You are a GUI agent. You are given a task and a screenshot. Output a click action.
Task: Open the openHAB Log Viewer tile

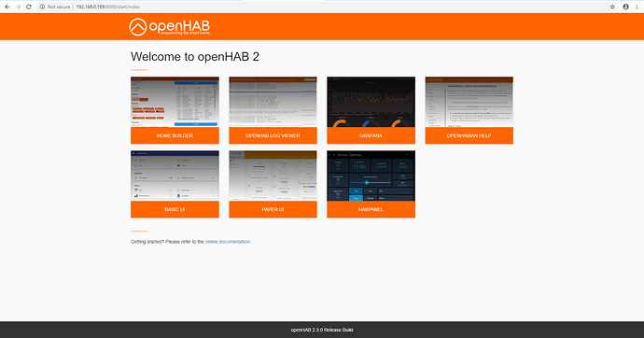(x=273, y=110)
